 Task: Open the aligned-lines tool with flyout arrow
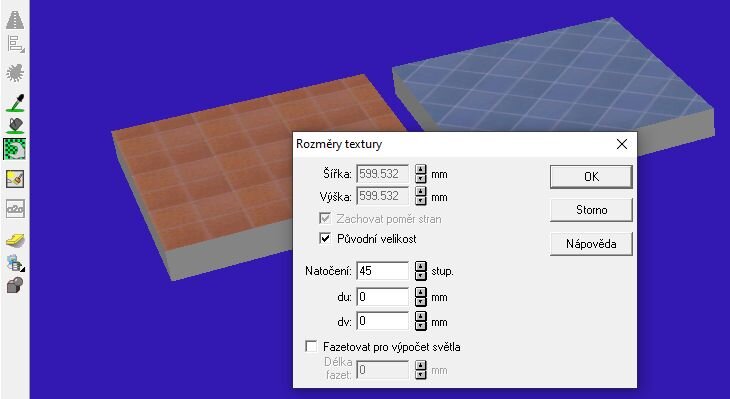[x=15, y=44]
